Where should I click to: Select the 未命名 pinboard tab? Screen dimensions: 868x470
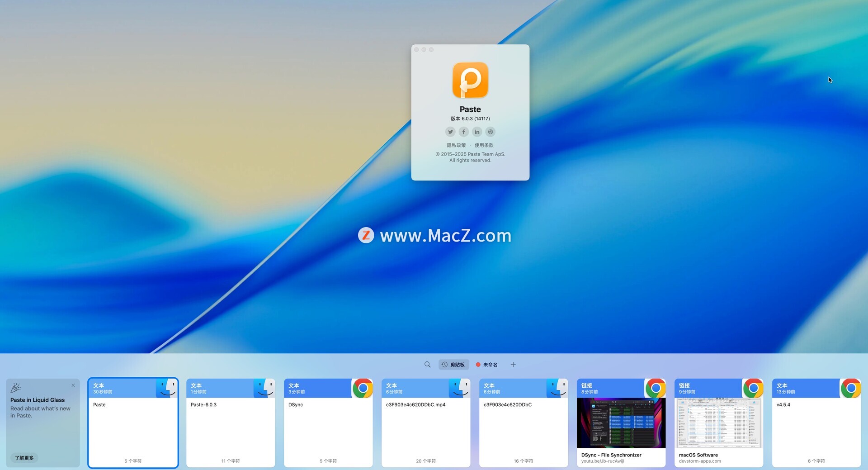point(487,365)
